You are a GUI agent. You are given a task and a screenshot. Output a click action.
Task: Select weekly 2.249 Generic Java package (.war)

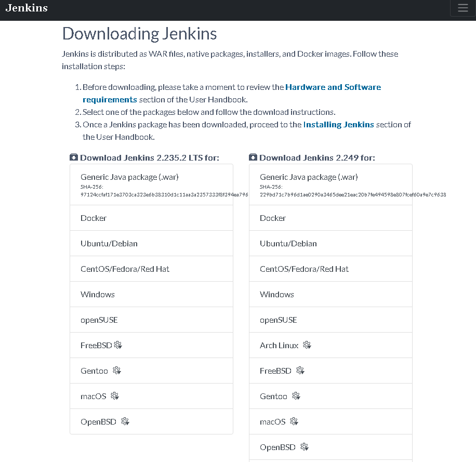pyautogui.click(x=330, y=185)
